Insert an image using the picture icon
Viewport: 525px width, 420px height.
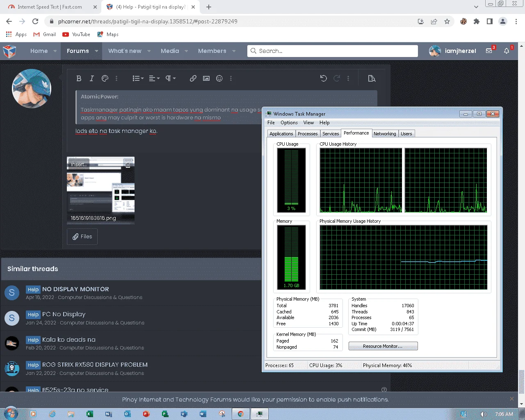[206, 78]
